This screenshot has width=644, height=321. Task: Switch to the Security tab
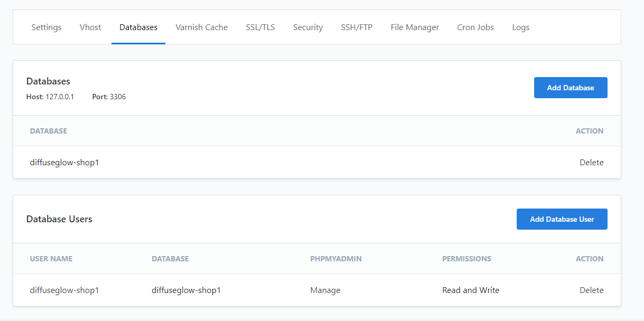308,27
